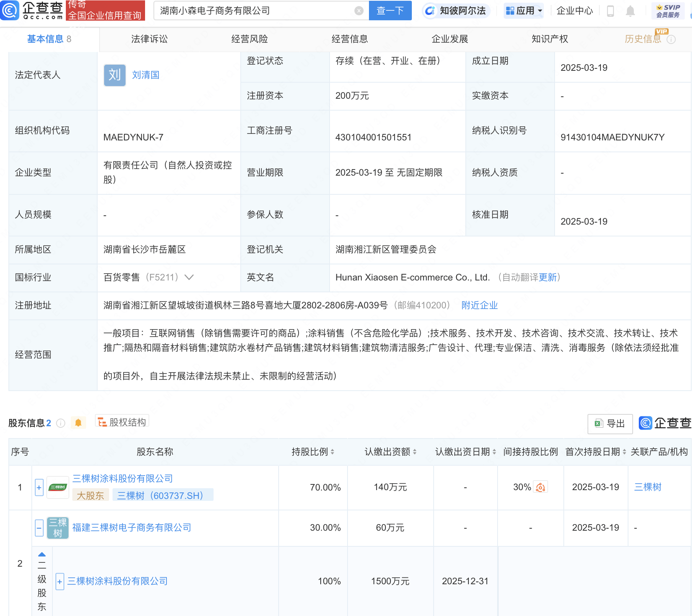
Task: Expand second-level shareholder 三棵树涂料股份有限公司
Action: pyautogui.click(x=60, y=582)
